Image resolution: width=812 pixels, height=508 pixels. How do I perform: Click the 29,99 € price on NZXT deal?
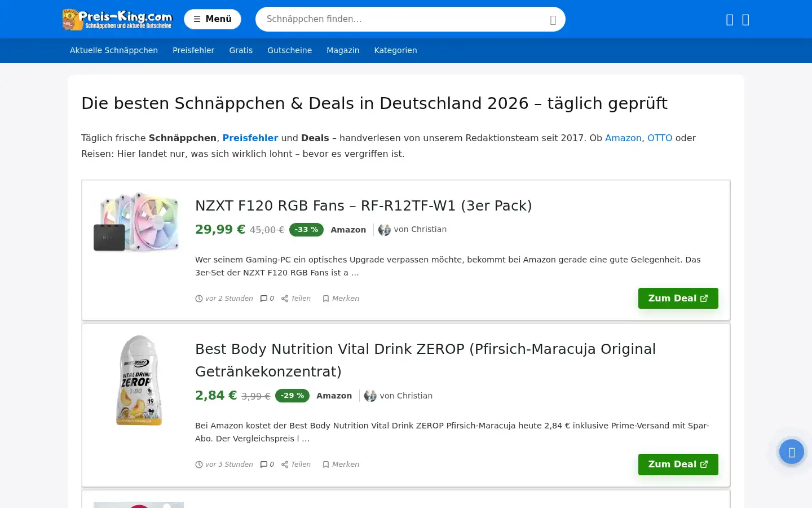[x=220, y=229]
